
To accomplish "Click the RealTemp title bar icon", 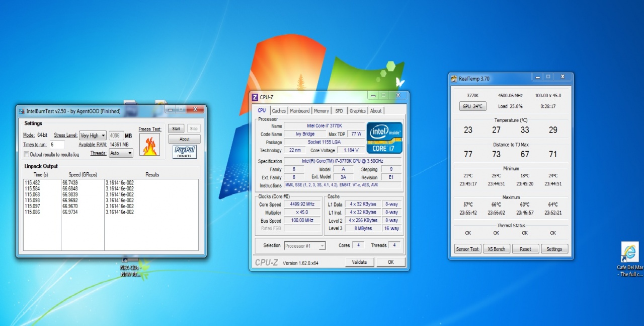I will [454, 79].
